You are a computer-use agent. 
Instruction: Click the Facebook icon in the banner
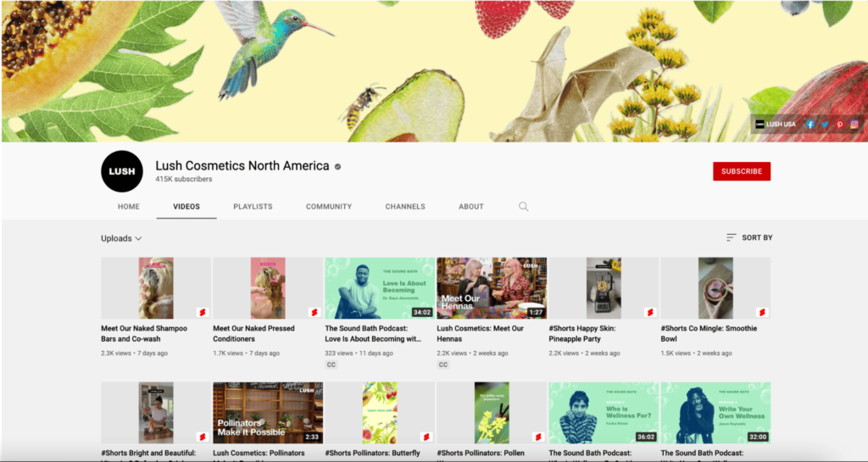click(810, 125)
